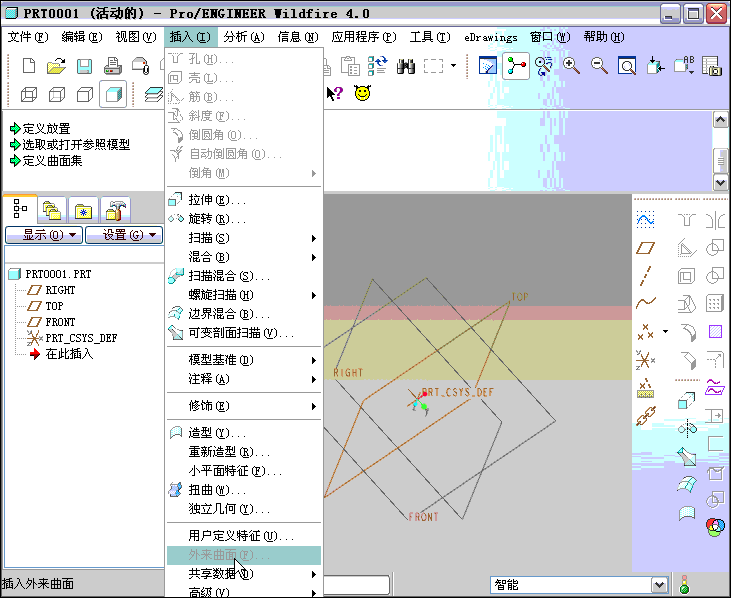This screenshot has height=598, width=731.
Task: Click the New file icon
Action: coord(29,66)
